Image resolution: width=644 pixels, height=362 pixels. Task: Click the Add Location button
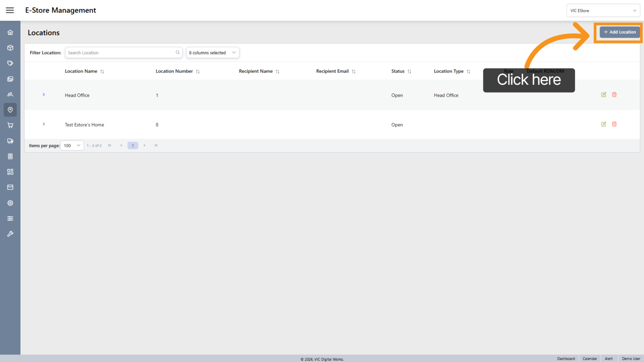click(619, 32)
